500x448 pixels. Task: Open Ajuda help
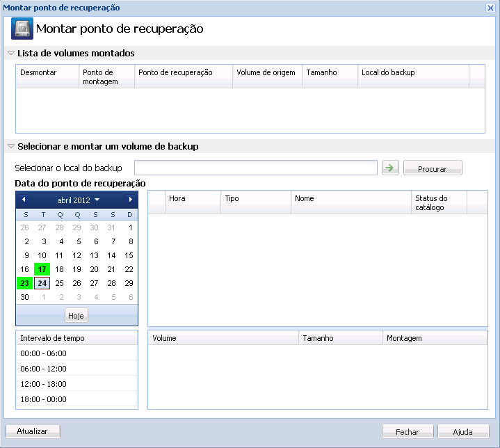tap(463, 432)
